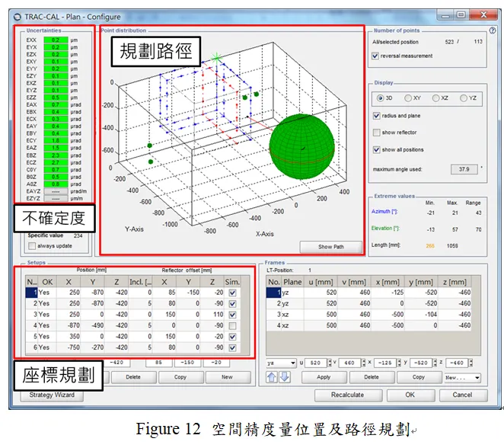
Task: Toggle Sim. checkbox for setup row 5
Action: pos(232,337)
